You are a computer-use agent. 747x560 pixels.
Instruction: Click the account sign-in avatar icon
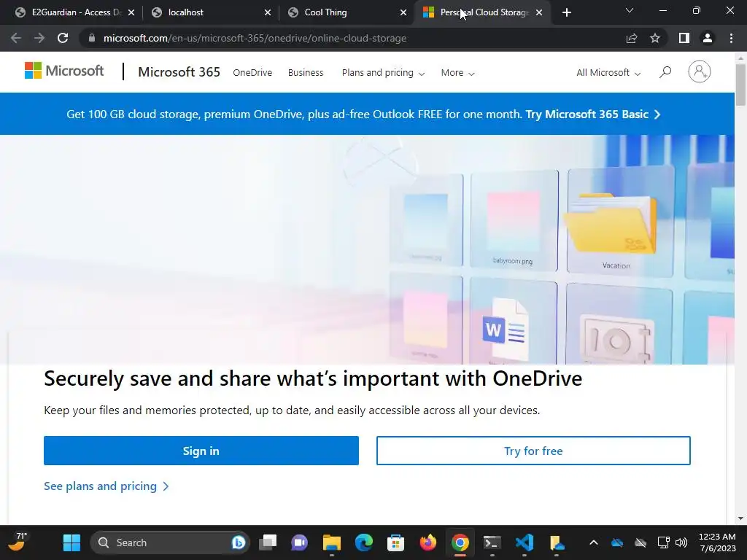[700, 71]
